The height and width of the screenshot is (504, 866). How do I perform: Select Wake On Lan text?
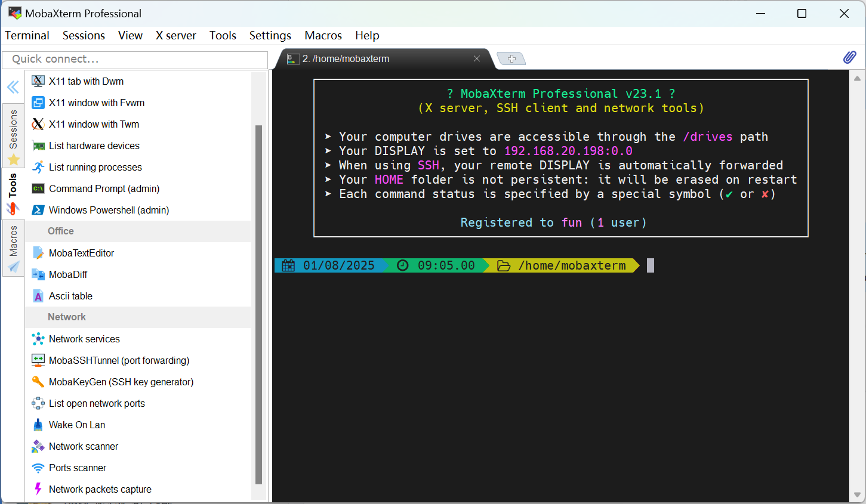[77, 425]
